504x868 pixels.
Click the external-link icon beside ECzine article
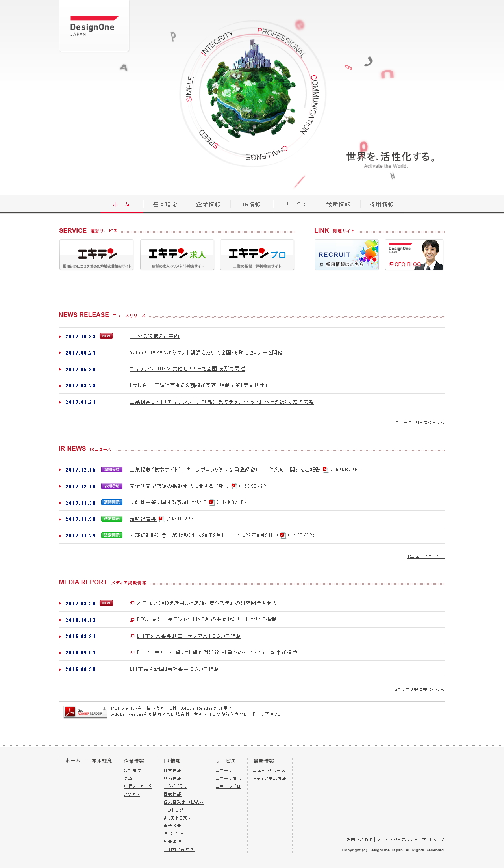(132, 619)
